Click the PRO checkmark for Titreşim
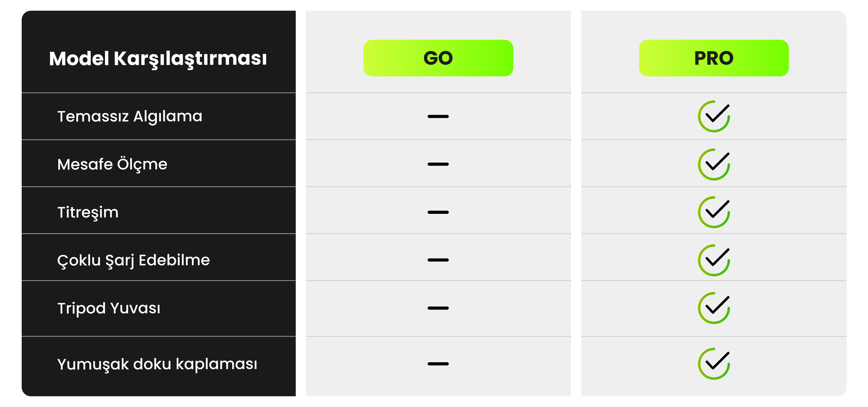The height and width of the screenshot is (407, 868). click(714, 212)
